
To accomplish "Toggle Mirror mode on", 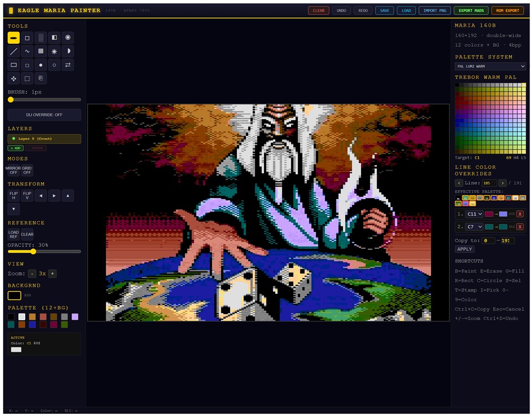I will pos(13,170).
